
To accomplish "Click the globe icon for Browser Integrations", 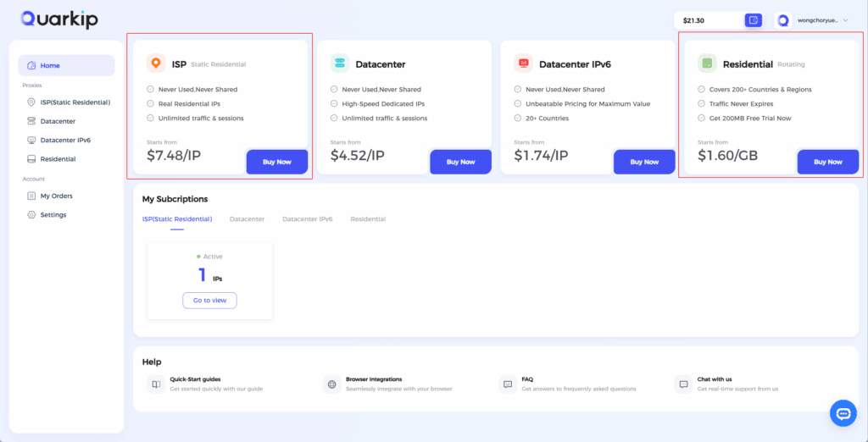I will pos(332,384).
